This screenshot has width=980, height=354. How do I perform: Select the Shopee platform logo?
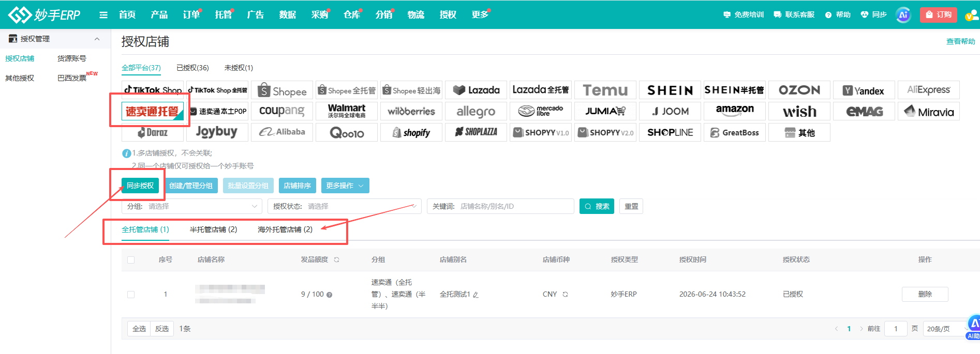coord(282,90)
